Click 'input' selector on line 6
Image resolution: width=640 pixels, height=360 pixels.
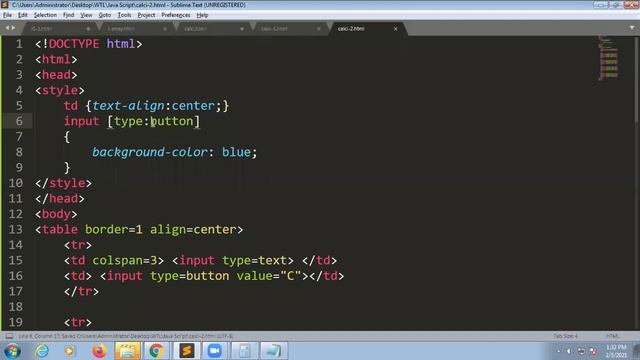click(x=81, y=121)
